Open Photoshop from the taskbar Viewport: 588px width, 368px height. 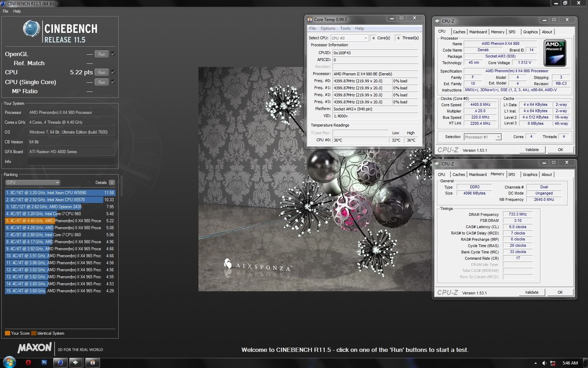pyautogui.click(x=44, y=362)
